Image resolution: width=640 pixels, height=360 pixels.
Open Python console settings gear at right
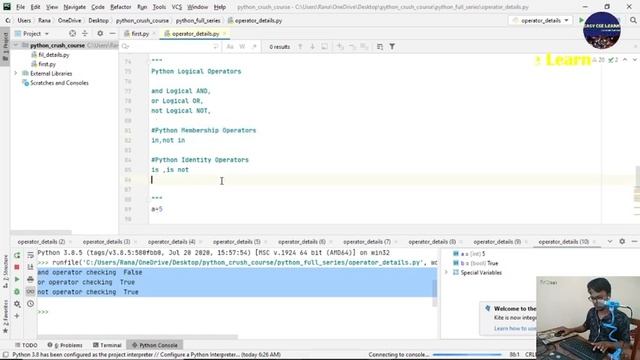point(622,242)
